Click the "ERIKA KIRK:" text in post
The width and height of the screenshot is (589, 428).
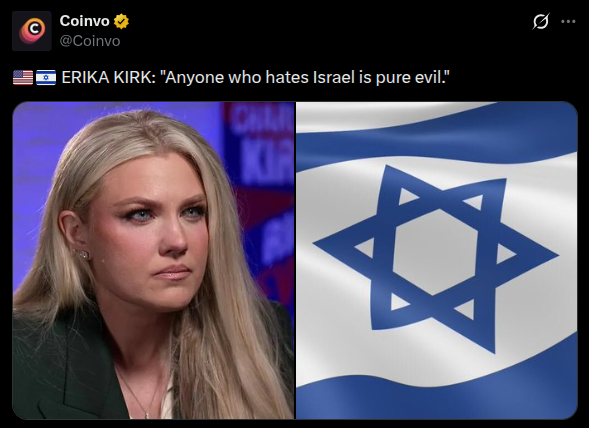[109, 77]
